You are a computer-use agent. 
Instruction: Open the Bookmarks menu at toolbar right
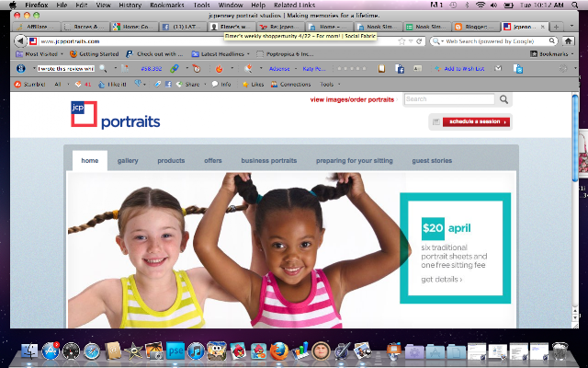coord(552,54)
